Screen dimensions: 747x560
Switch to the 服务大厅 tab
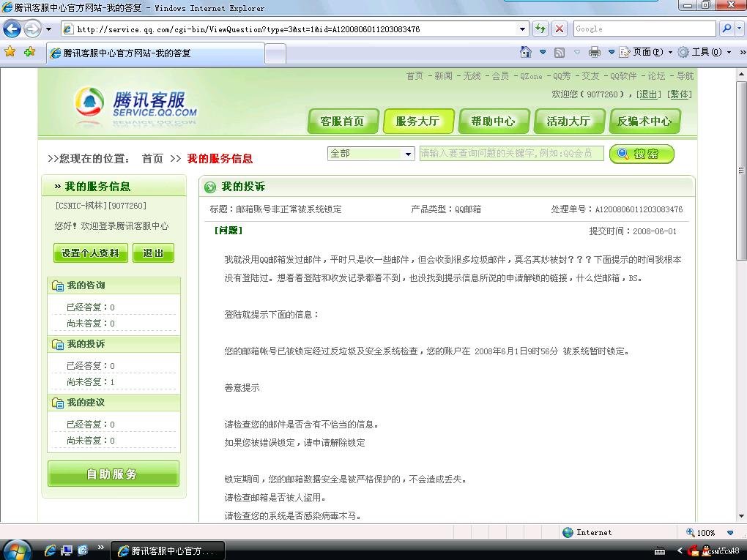[x=417, y=122]
